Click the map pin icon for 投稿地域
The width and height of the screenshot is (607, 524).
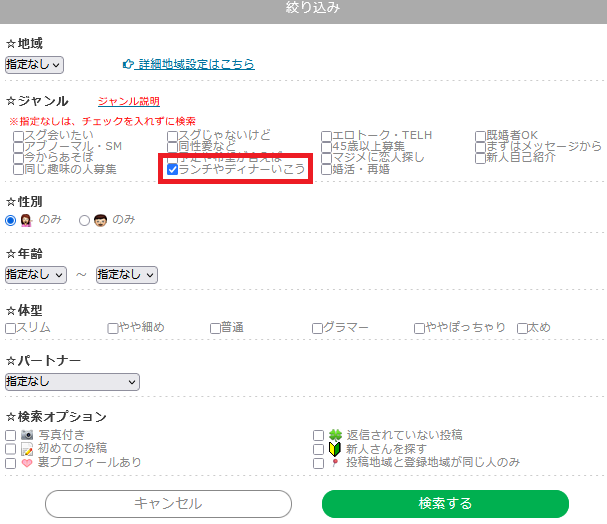click(335, 463)
